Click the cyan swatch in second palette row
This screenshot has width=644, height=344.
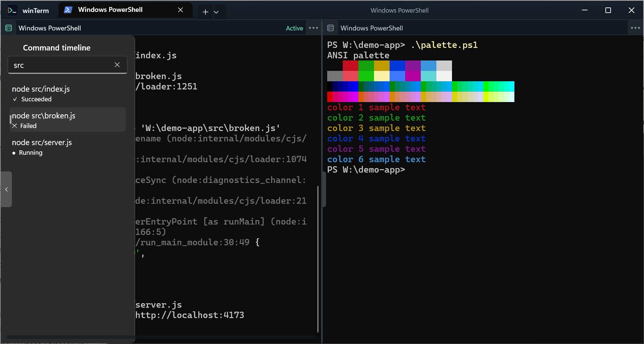pyautogui.click(x=429, y=76)
